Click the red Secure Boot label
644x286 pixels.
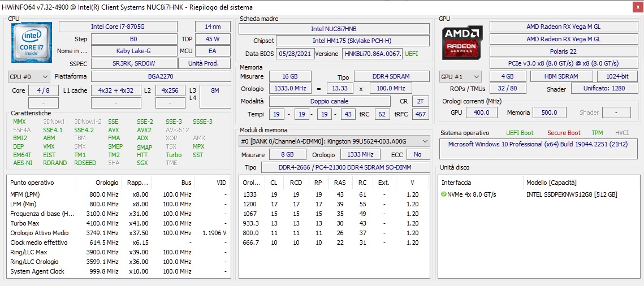click(564, 133)
